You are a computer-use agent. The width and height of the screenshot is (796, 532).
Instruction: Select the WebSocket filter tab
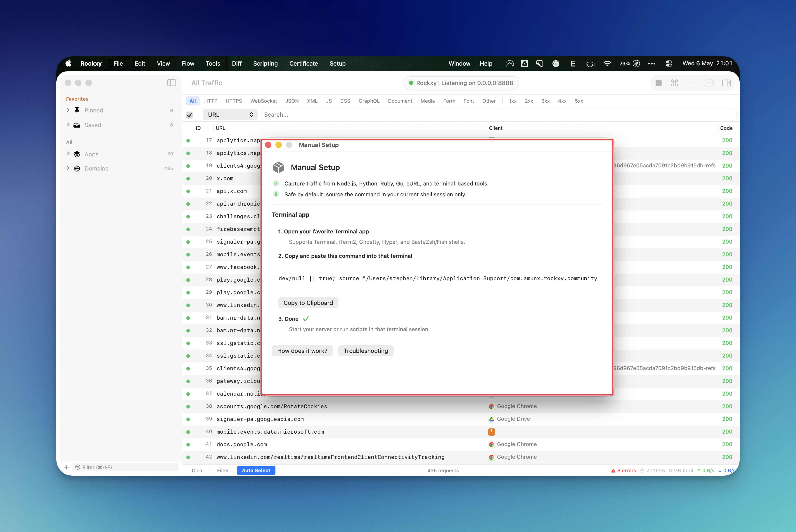(x=263, y=101)
